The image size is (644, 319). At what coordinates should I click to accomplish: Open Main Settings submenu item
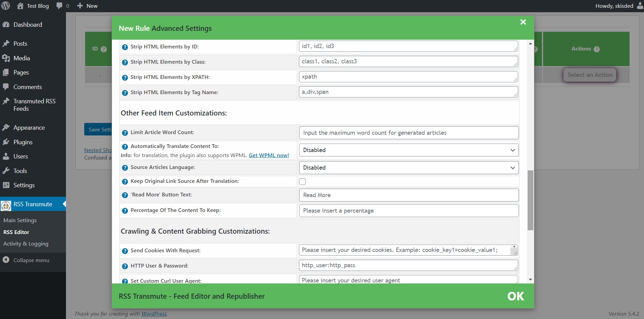click(x=20, y=220)
